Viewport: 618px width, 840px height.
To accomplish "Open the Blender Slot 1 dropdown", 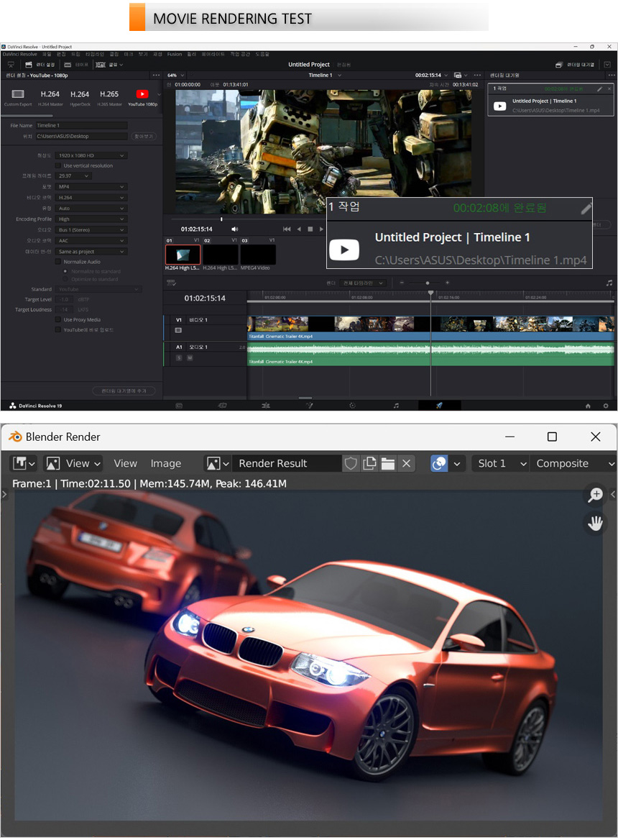I will coord(500,463).
